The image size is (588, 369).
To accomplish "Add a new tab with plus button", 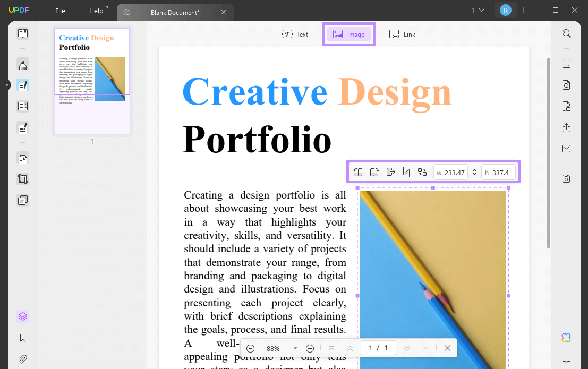I will point(244,12).
